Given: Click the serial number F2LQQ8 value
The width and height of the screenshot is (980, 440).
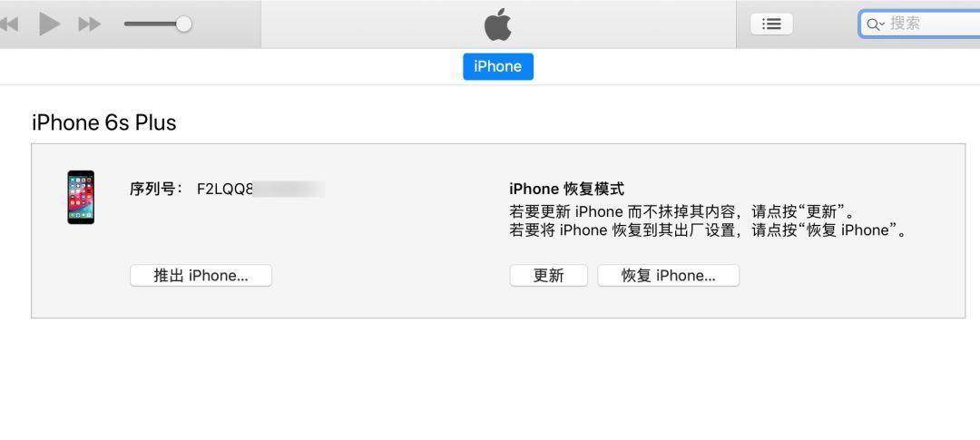Looking at the screenshot, I should pyautogui.click(x=225, y=189).
